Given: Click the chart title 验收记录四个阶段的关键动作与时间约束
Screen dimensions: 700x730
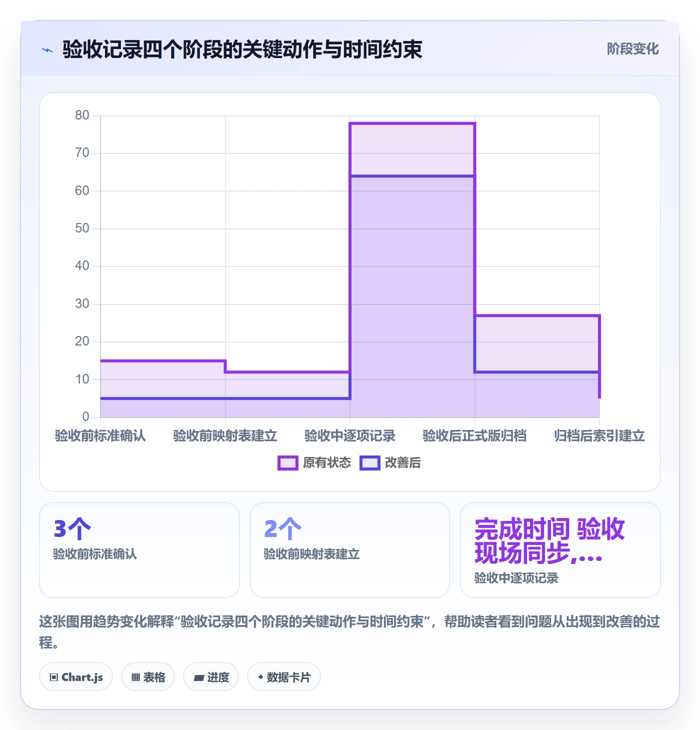Looking at the screenshot, I should pos(242,49).
